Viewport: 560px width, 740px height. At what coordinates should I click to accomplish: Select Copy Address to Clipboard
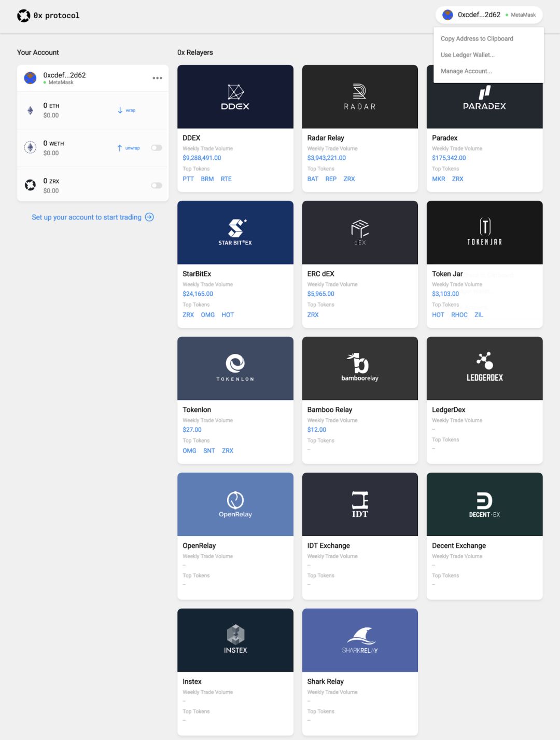(x=477, y=38)
